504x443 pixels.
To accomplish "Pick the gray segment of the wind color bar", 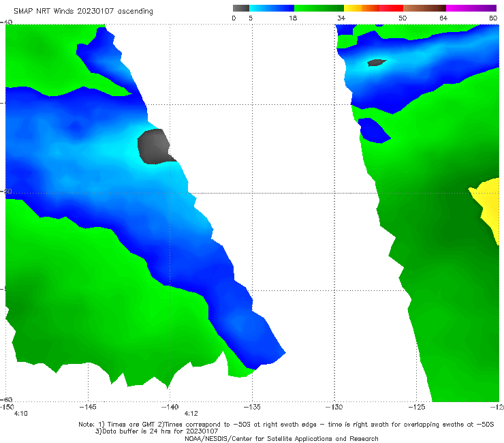I will click(x=240, y=8).
